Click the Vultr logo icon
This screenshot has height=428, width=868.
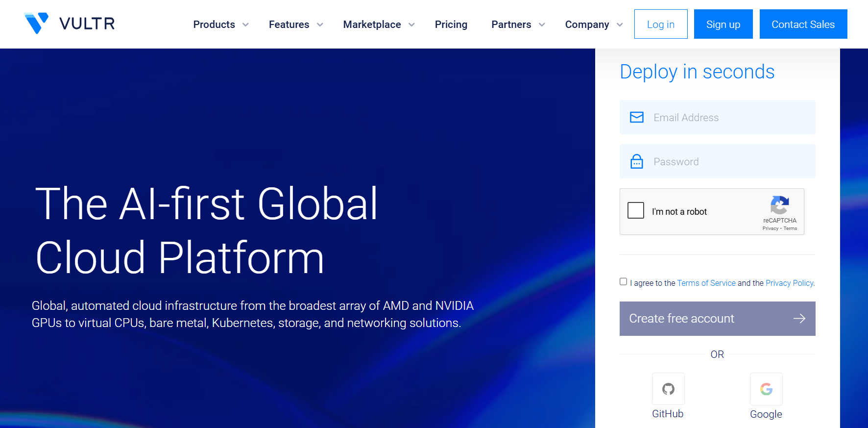click(x=36, y=23)
